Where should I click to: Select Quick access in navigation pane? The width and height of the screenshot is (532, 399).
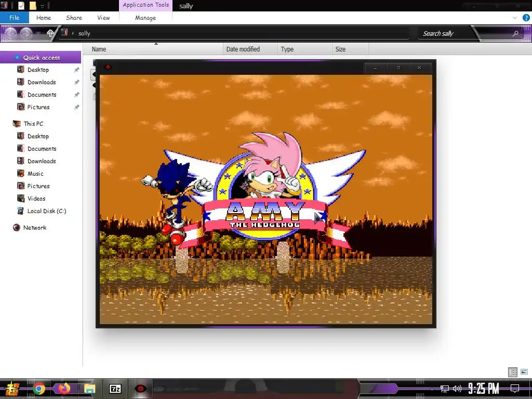(41, 58)
